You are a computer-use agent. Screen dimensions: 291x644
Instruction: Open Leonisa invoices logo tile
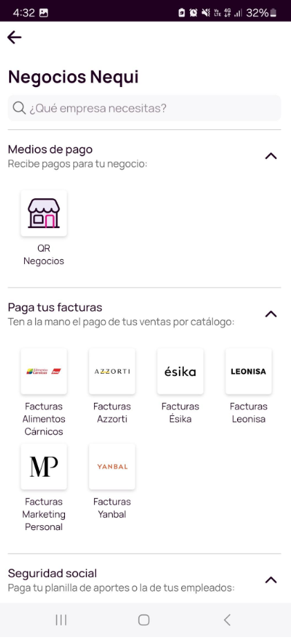point(248,371)
